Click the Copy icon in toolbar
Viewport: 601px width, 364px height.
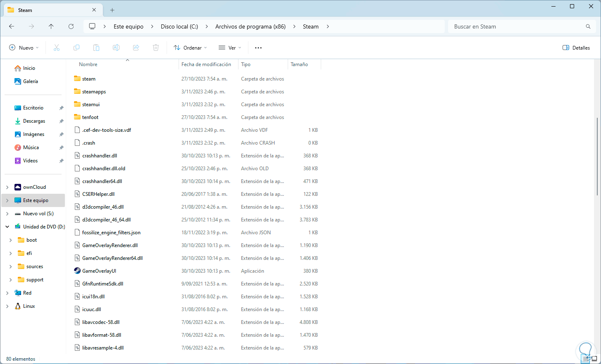pos(76,48)
